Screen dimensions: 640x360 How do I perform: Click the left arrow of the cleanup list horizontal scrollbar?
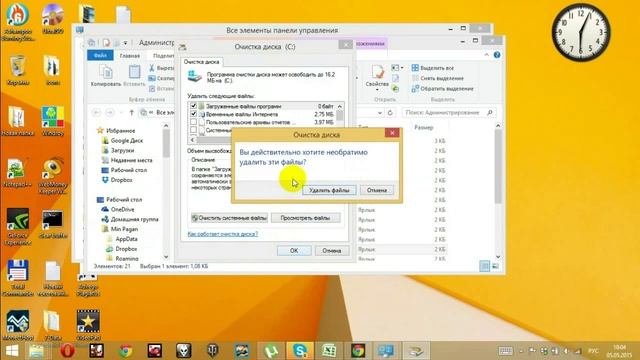click(192, 140)
